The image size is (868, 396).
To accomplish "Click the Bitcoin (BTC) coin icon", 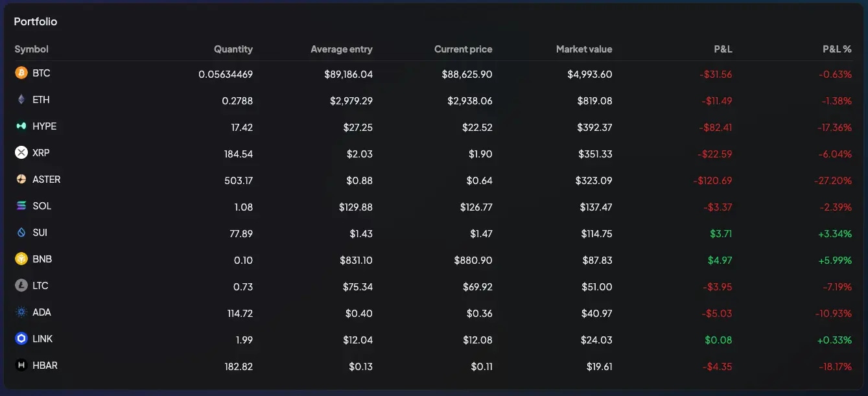I will pyautogui.click(x=20, y=73).
